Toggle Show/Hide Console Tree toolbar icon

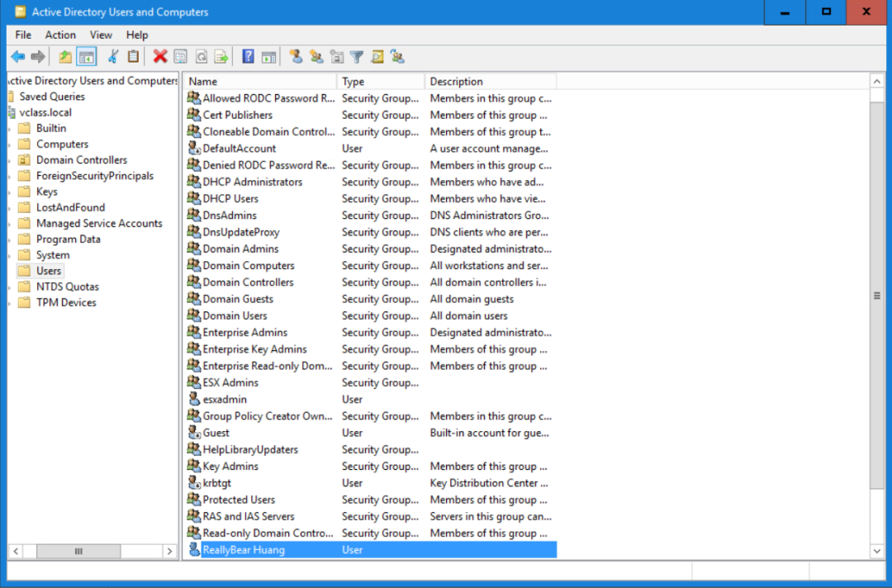click(x=87, y=56)
